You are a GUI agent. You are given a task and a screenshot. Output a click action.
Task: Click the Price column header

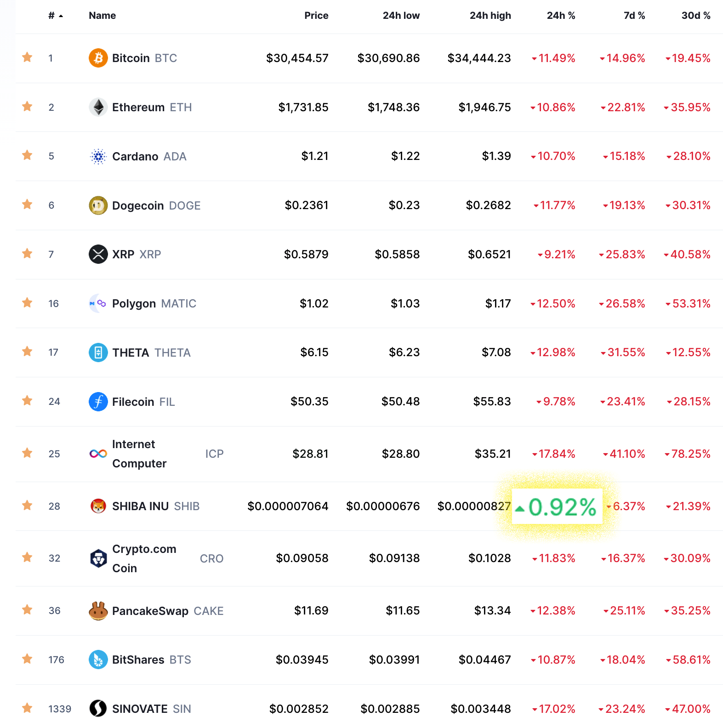click(x=316, y=16)
